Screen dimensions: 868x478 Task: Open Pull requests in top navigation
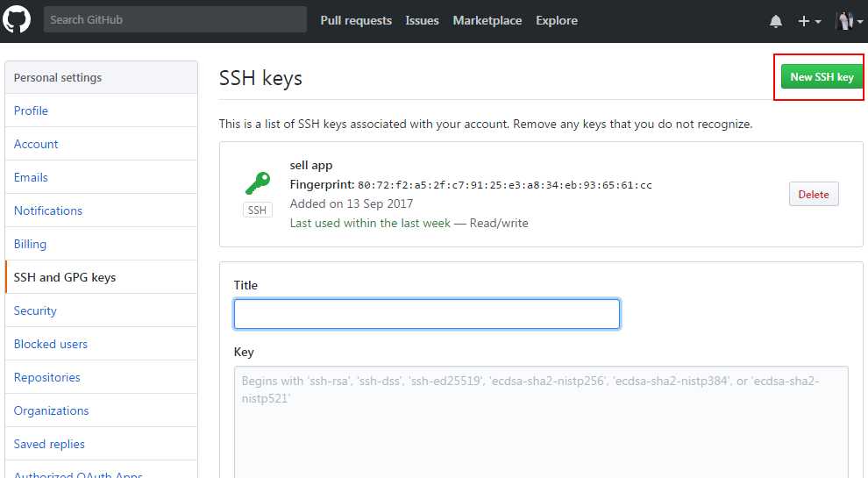pos(356,20)
